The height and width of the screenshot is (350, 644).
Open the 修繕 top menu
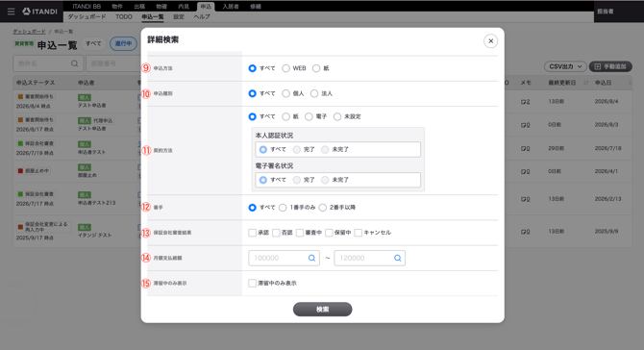(256, 6)
